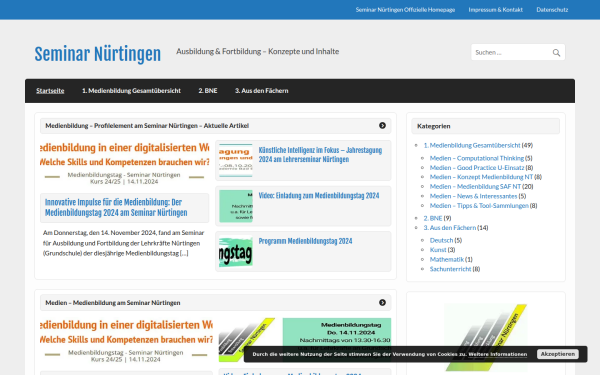Viewport: 600px width, 375px height.
Task: Open Innovative Impulse für die Medienbildung article
Action: (116, 207)
